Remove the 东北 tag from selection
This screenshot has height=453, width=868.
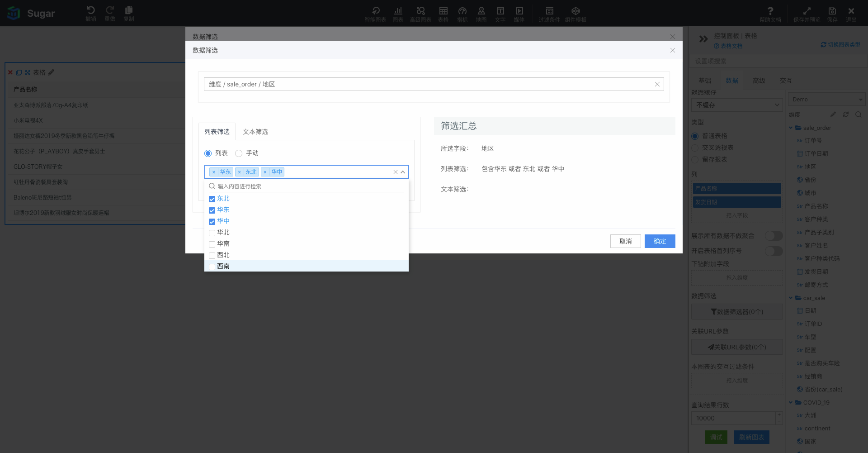click(240, 172)
